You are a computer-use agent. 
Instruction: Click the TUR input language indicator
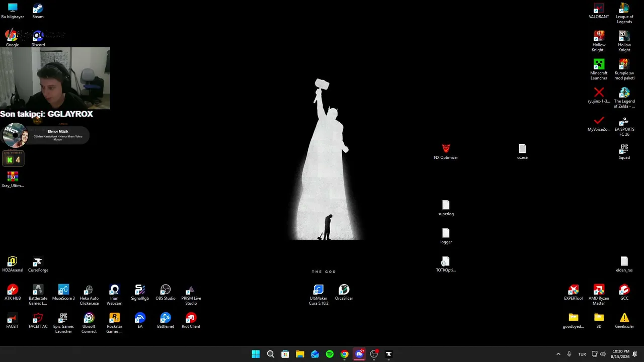[582, 354]
